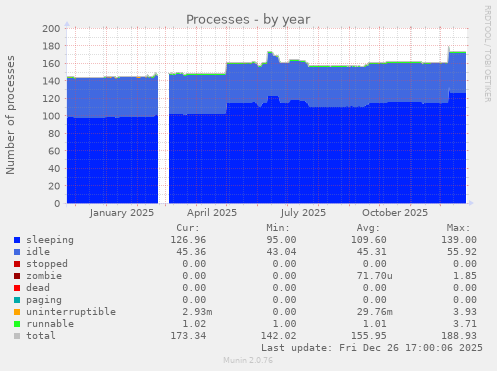The height and width of the screenshot is (371, 497).
Task: Click the 'dead' legend label
Action: (x=38, y=288)
